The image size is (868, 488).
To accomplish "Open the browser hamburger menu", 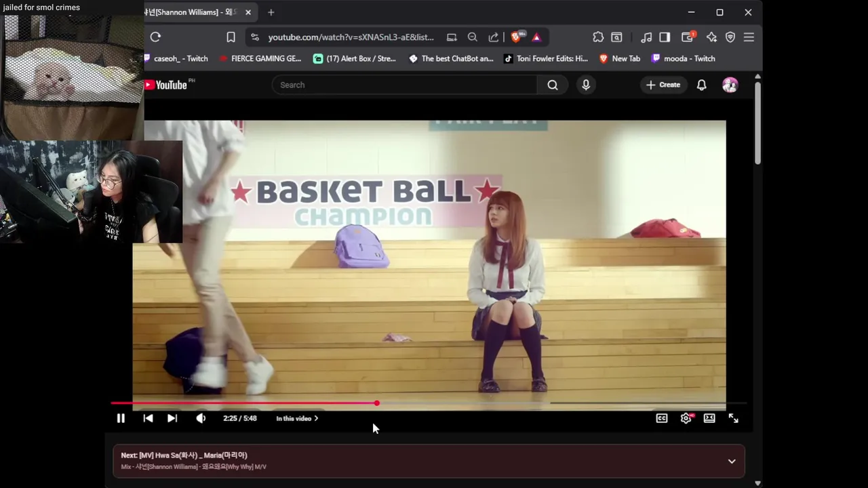I will click(749, 37).
